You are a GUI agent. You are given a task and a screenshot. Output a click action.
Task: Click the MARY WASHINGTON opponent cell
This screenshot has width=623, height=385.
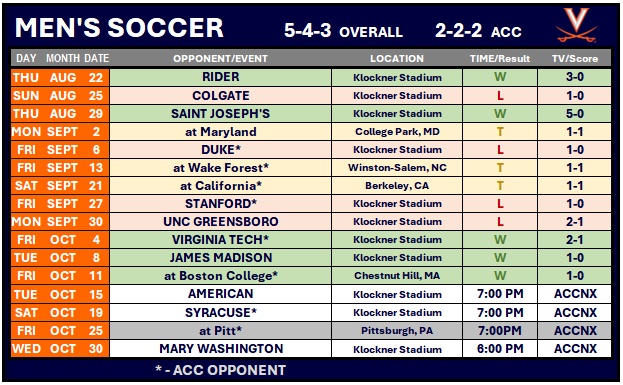pos(221,348)
